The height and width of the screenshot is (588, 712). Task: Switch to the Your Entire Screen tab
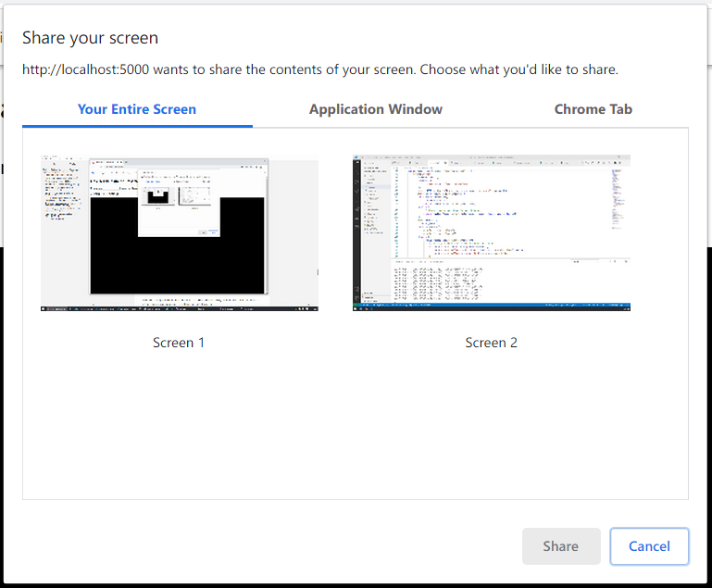click(x=137, y=109)
